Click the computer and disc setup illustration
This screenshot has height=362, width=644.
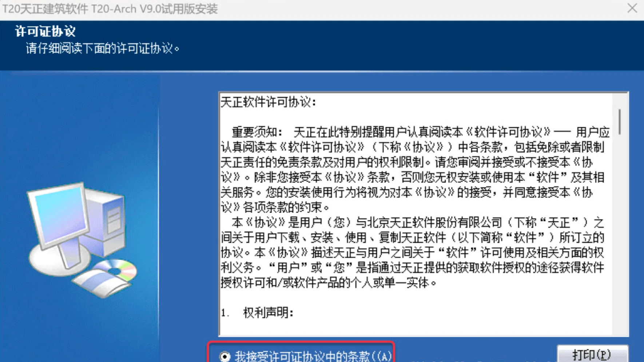(82, 240)
